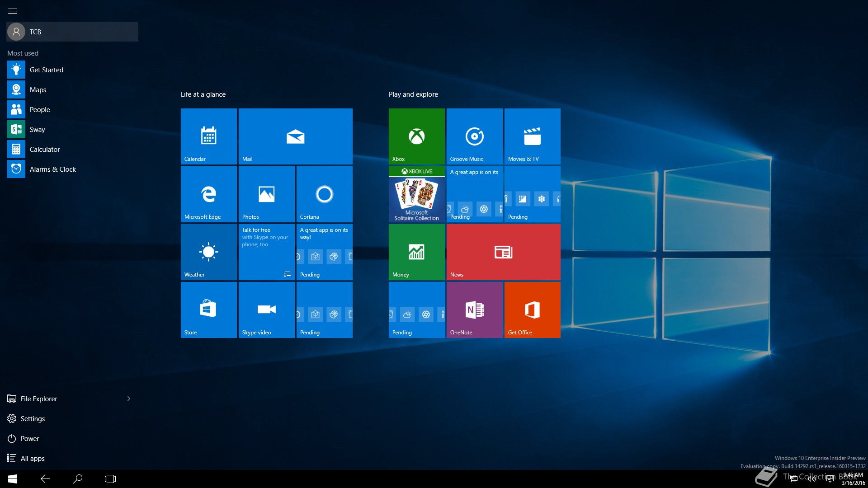Launch Sway from the Most used list
This screenshot has width=868, height=488.
tap(72, 129)
